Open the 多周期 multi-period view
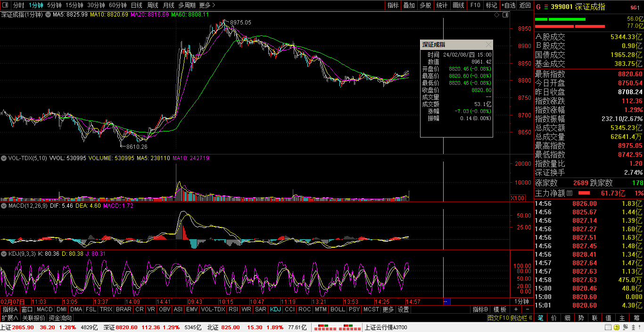The width and height of the screenshot is (644, 332). (x=187, y=5)
